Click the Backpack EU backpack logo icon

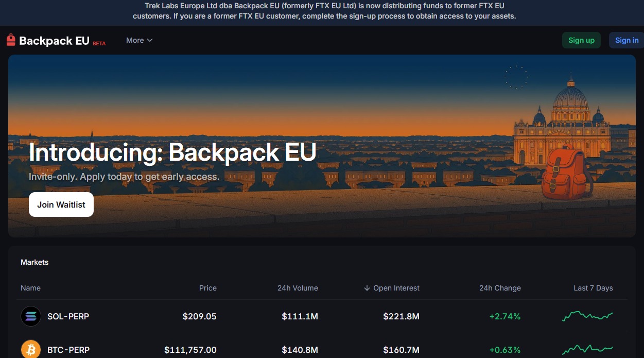(x=10, y=40)
